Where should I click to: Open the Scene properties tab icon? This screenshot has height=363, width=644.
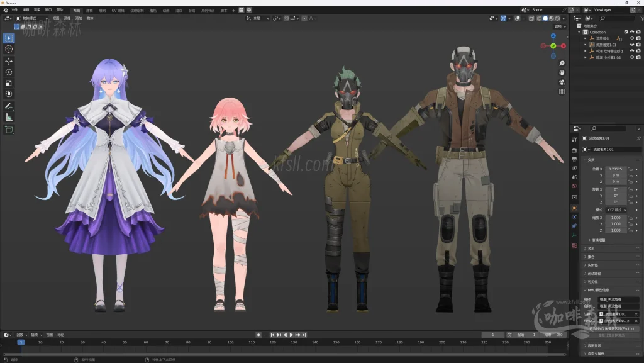(574, 177)
